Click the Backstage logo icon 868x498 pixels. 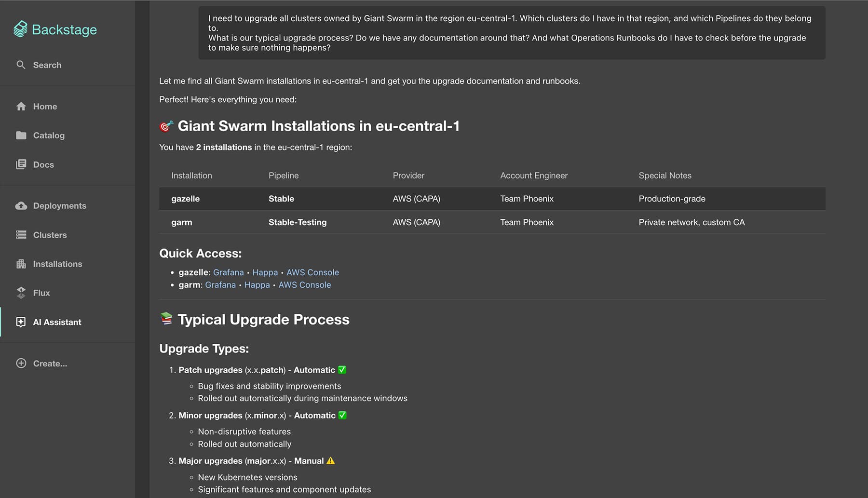20,29
